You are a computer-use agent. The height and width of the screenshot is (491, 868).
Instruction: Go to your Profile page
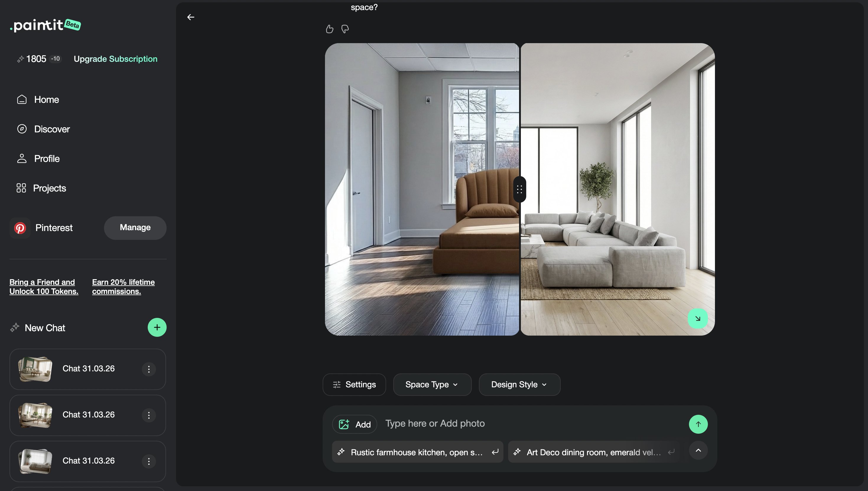[47, 158]
